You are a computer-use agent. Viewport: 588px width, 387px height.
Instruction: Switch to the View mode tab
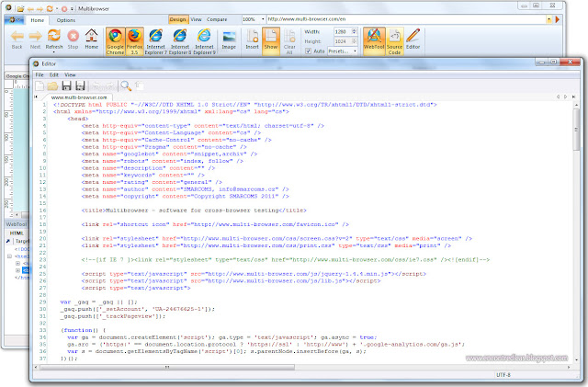point(196,19)
